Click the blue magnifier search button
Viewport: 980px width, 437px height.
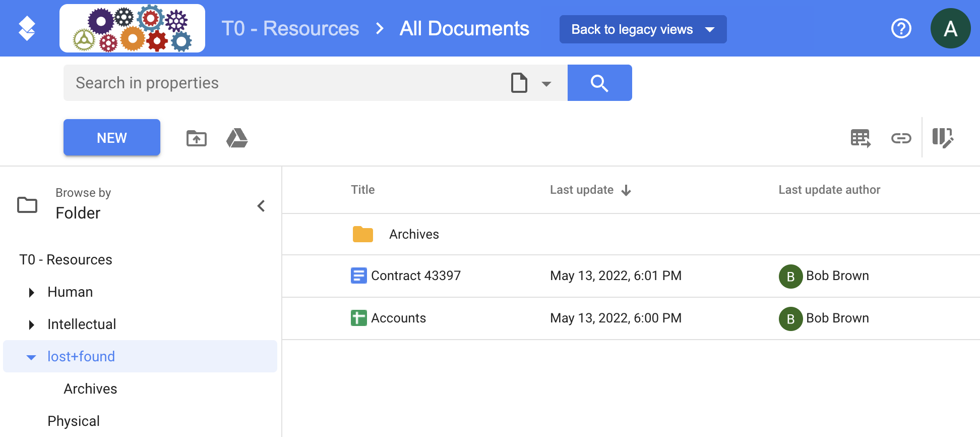click(x=599, y=83)
